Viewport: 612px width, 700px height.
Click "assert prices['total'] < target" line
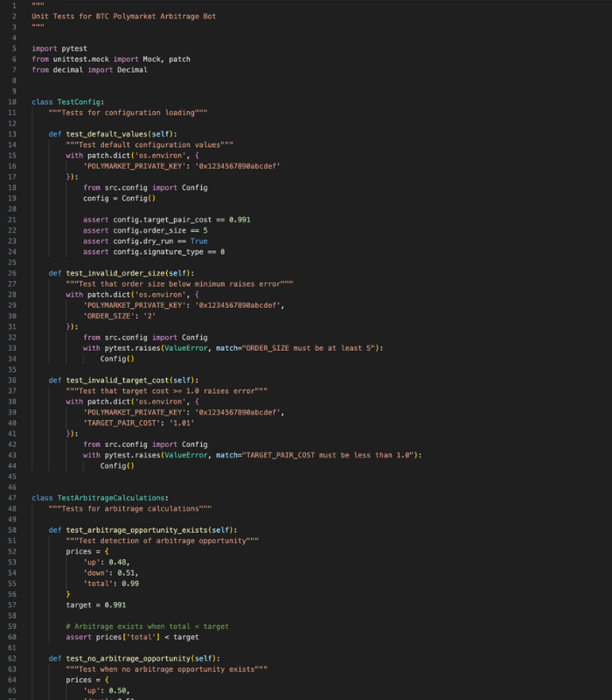[133, 638]
